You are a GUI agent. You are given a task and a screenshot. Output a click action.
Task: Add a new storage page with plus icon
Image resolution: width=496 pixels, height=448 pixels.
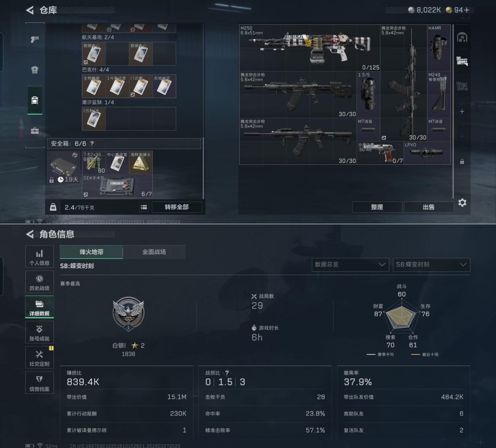(x=462, y=111)
